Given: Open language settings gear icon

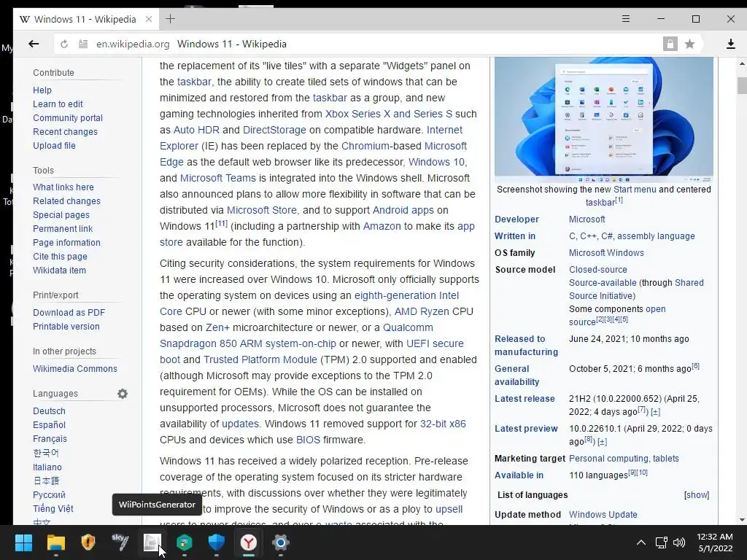Looking at the screenshot, I should pyautogui.click(x=123, y=394).
